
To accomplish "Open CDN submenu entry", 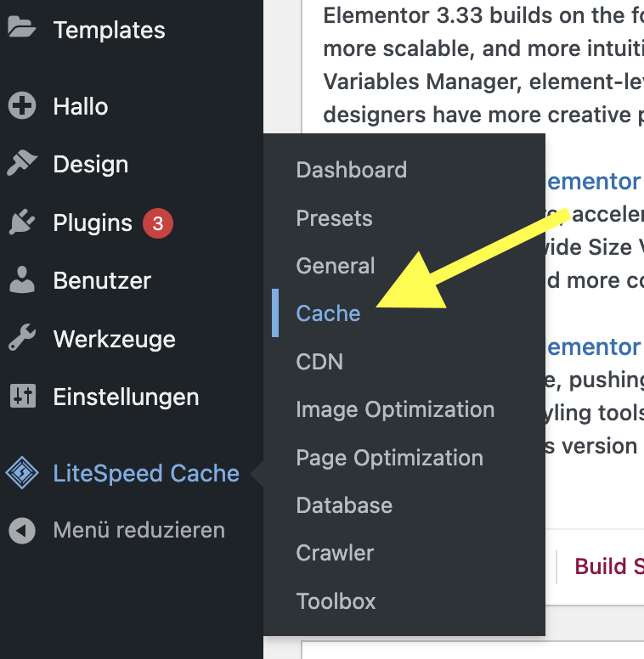I will (x=319, y=362).
